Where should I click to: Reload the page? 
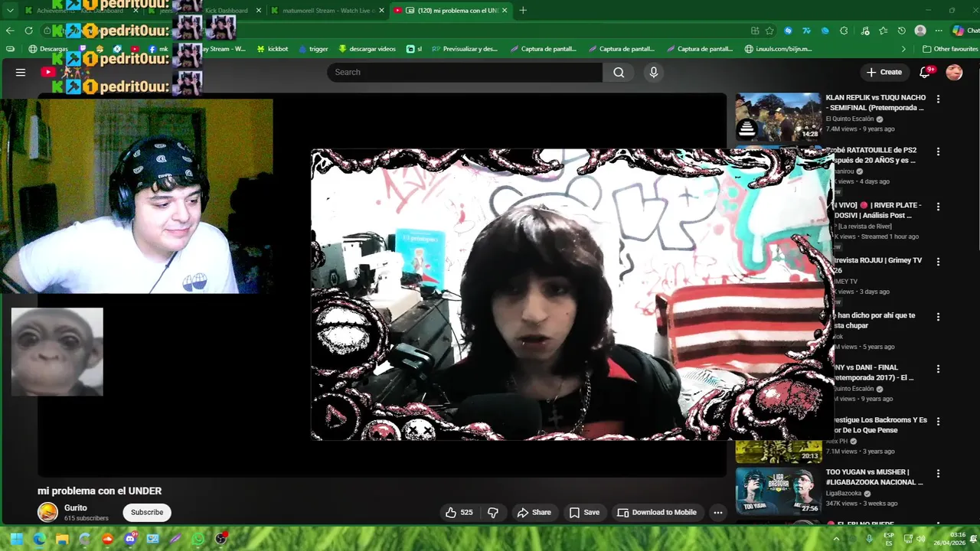(29, 31)
